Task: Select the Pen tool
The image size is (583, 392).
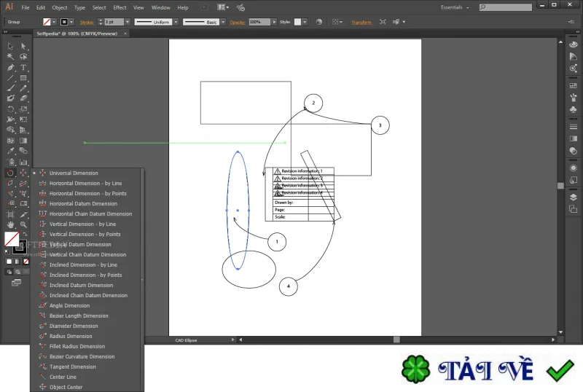Action: pyautogui.click(x=10, y=67)
